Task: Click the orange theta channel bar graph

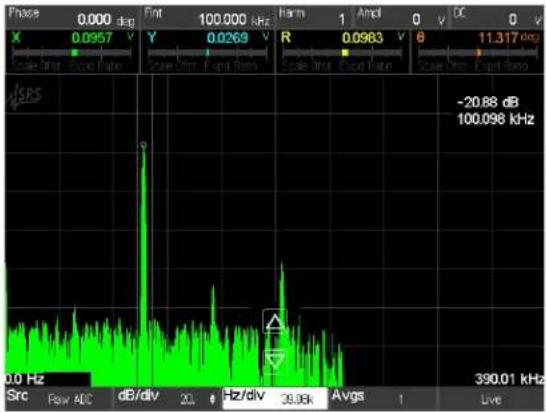Action: [x=477, y=53]
